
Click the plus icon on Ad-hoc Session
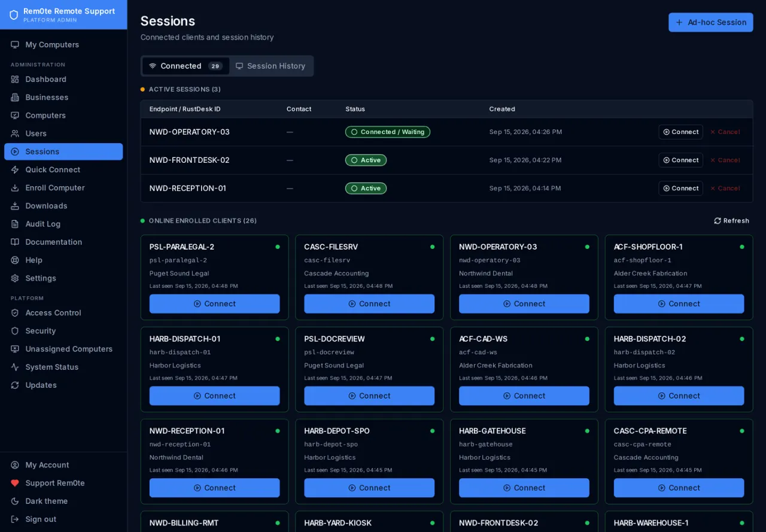point(679,22)
